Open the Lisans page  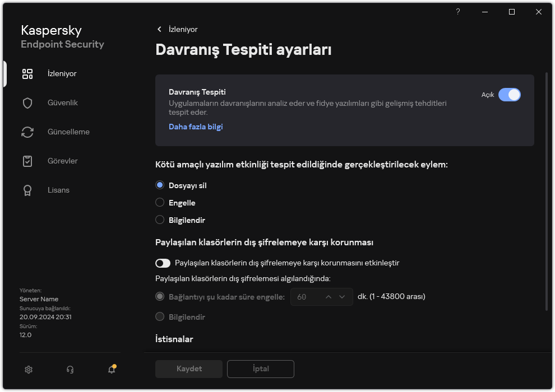tap(58, 190)
